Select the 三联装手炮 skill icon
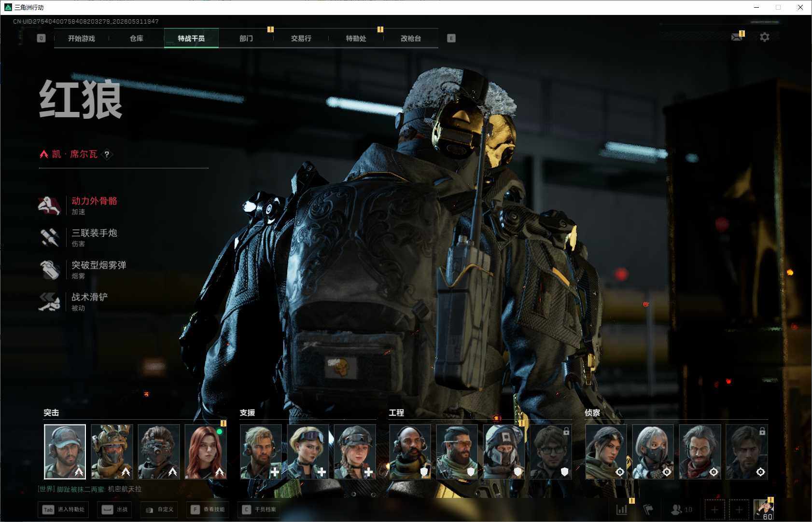 click(49, 237)
